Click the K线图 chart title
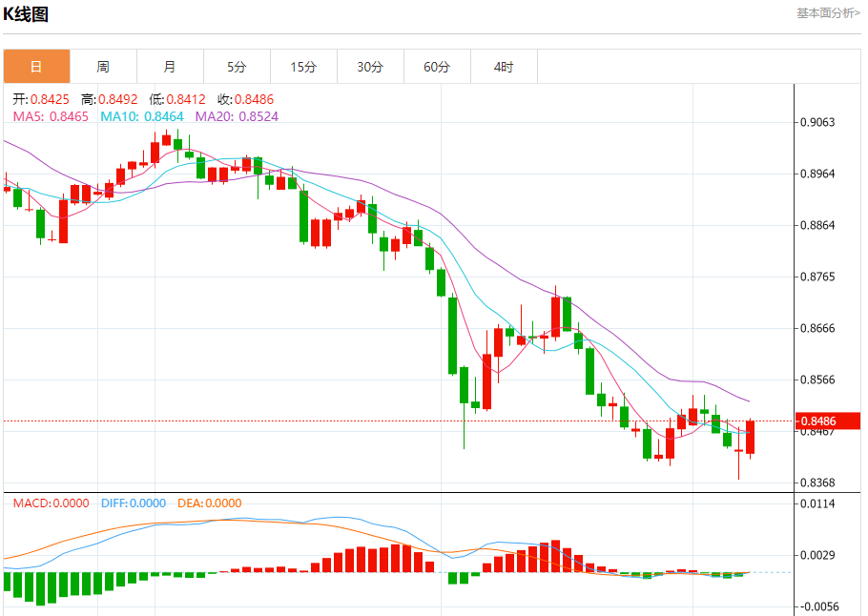 pos(26,14)
